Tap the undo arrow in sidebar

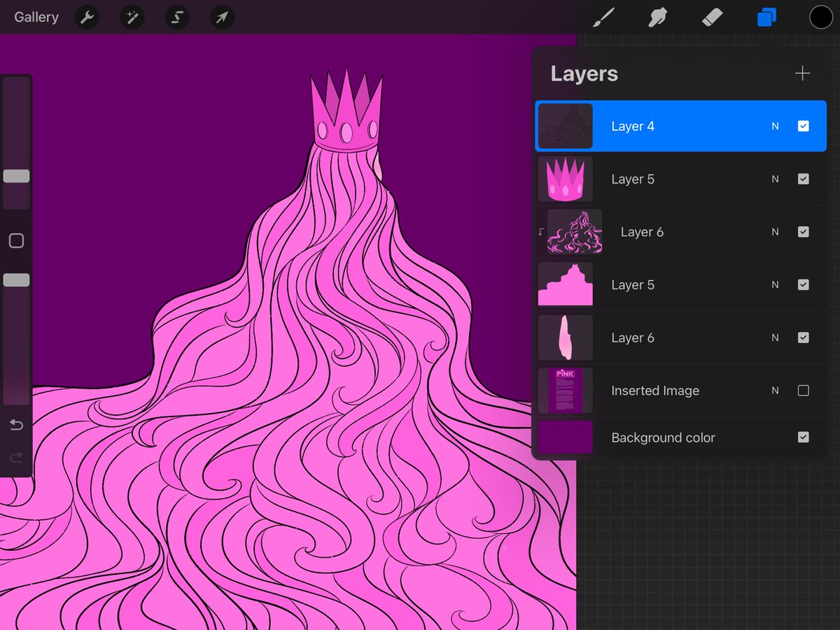[x=16, y=425]
